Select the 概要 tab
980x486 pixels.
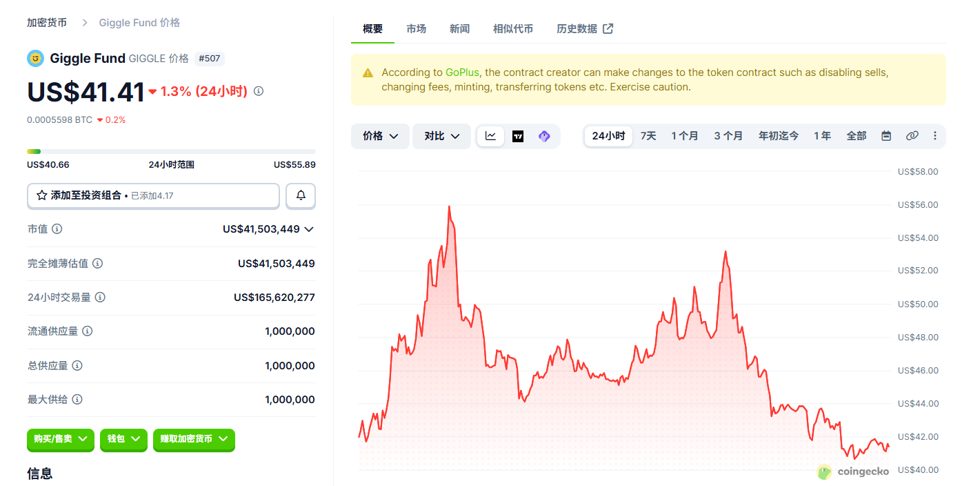click(372, 28)
